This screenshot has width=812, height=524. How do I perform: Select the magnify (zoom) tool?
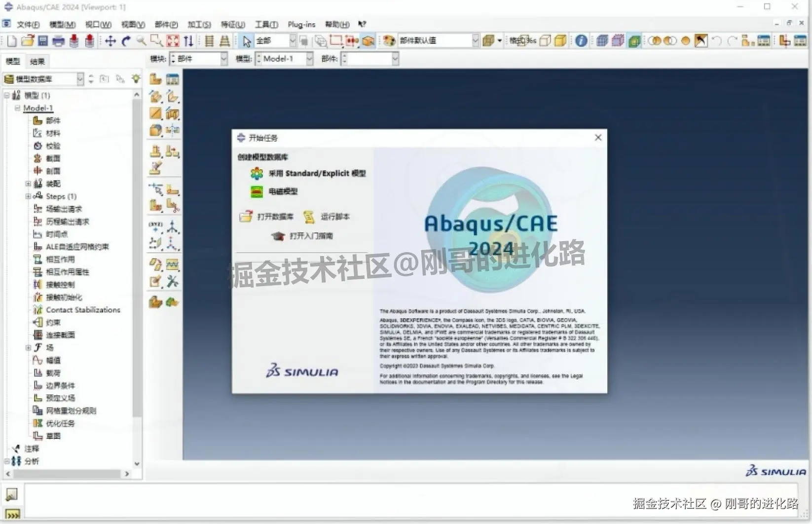[x=142, y=41]
